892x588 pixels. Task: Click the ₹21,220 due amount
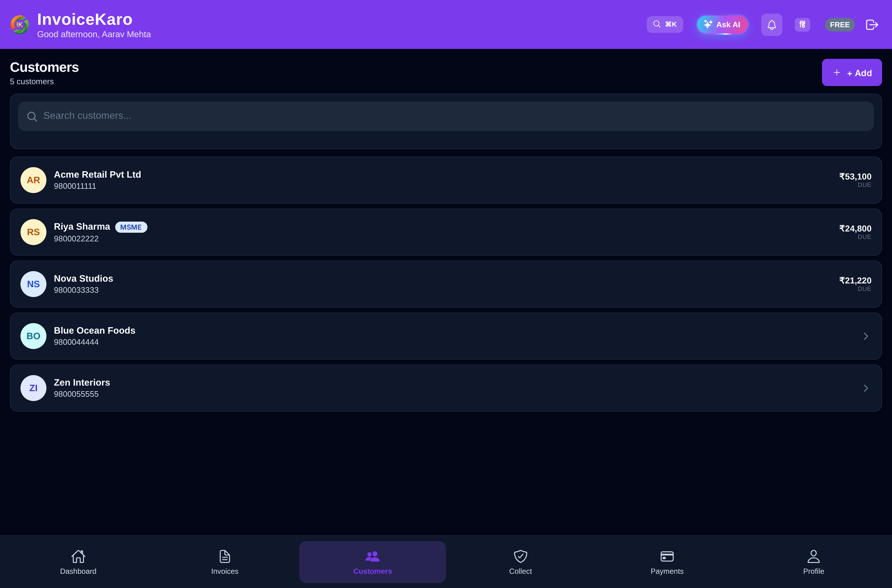pos(855,280)
